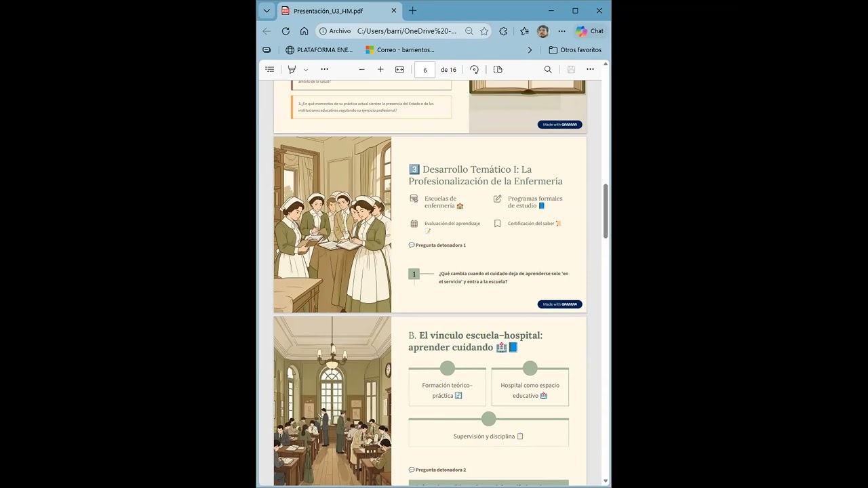Viewport: 868px width, 488px height.
Task: Click 'El vínculo escuela-hospital' heading
Action: [475, 341]
